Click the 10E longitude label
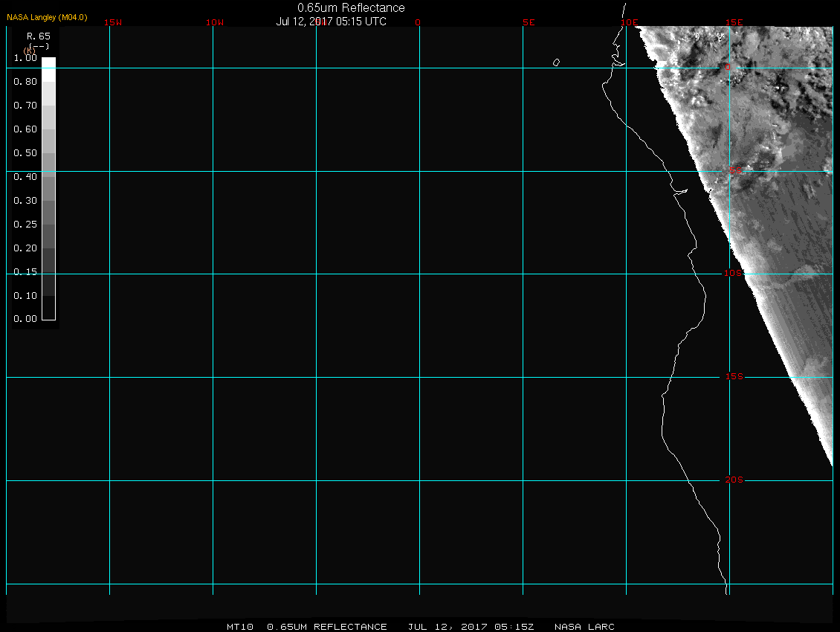 click(x=629, y=22)
